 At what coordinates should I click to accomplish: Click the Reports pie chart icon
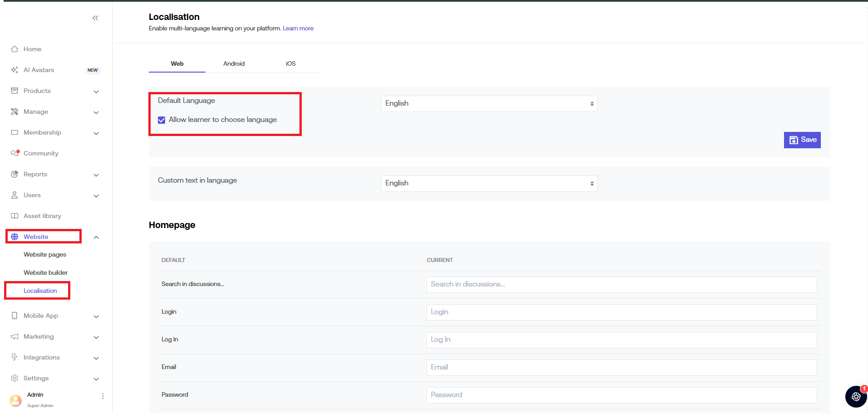pos(15,174)
